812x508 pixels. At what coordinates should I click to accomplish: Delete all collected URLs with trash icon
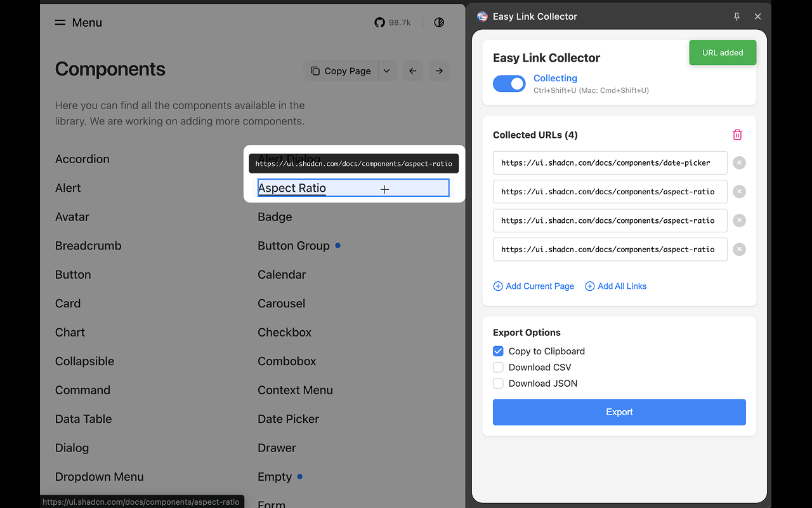[x=737, y=135]
